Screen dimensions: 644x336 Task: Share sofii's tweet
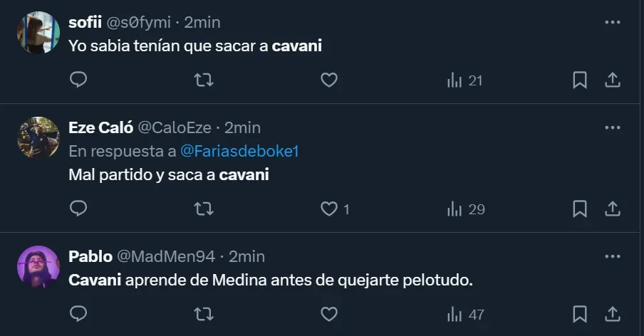coord(612,80)
